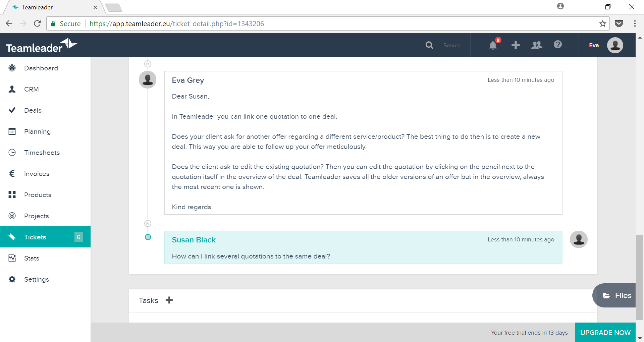Click the Chrome user profile icon
This screenshot has height=342, width=644.
click(560, 6)
